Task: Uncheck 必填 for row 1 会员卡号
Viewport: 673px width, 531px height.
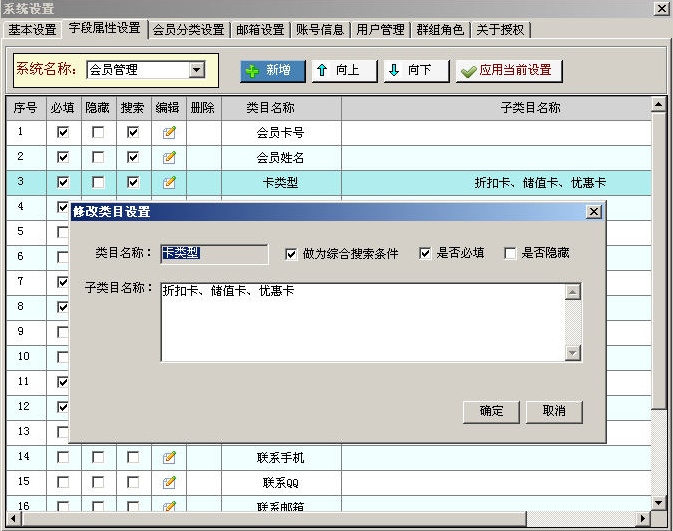Action: [x=63, y=132]
